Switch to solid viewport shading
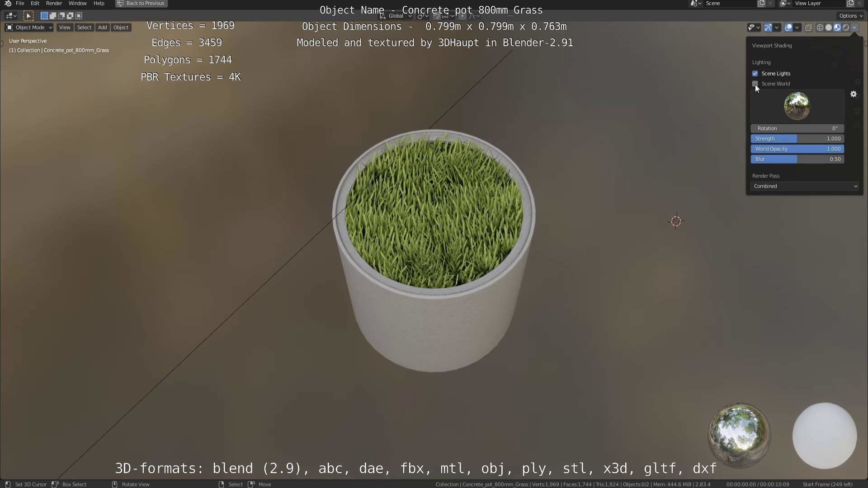Image resolution: width=868 pixels, height=488 pixels. [829, 28]
